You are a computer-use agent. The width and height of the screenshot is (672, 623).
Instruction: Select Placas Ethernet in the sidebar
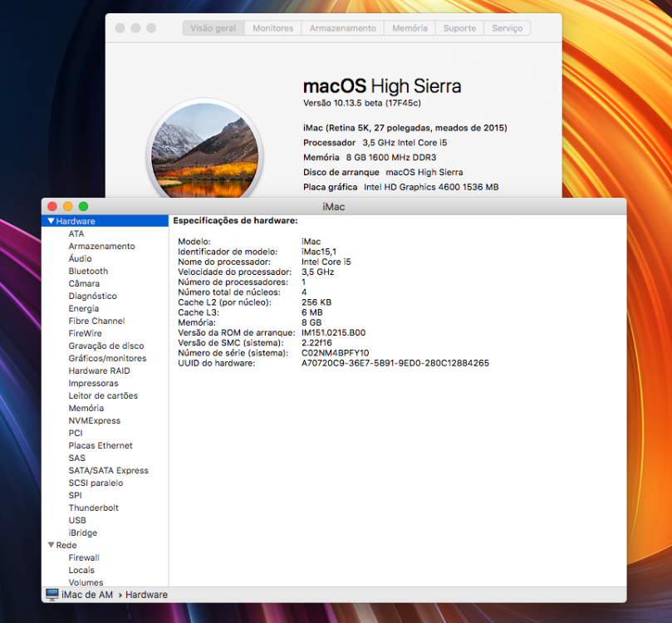point(101,445)
